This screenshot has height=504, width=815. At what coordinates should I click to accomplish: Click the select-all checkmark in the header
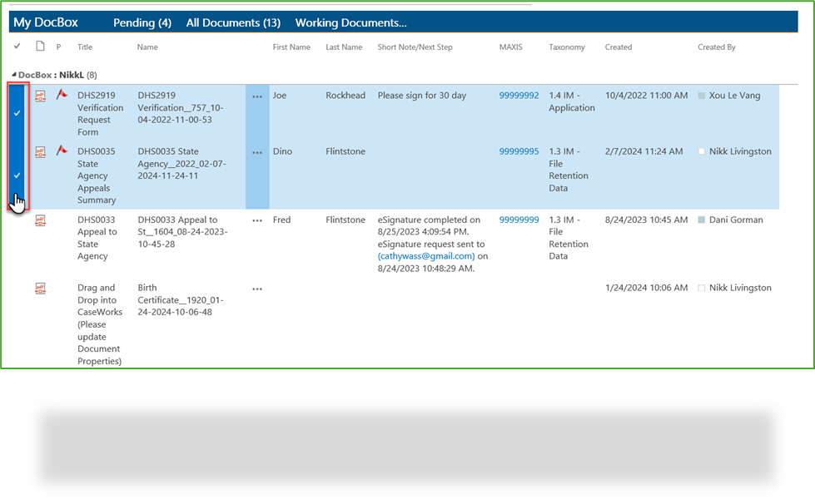point(17,47)
